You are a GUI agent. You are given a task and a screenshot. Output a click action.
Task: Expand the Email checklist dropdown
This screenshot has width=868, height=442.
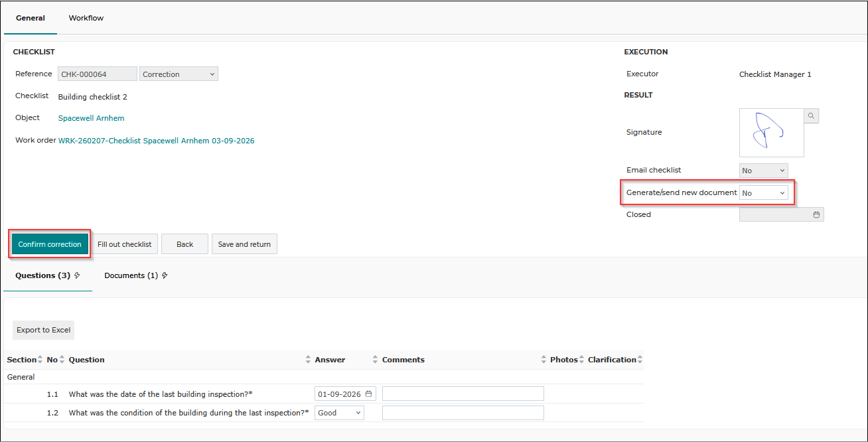(763, 171)
